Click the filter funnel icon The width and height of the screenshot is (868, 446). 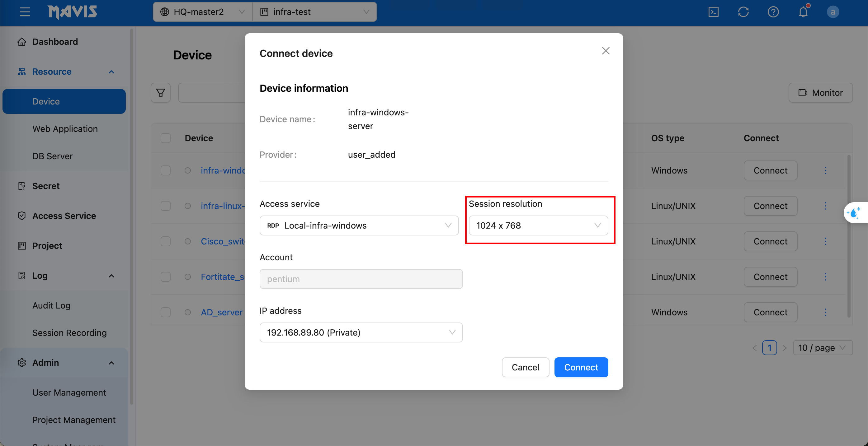161,93
